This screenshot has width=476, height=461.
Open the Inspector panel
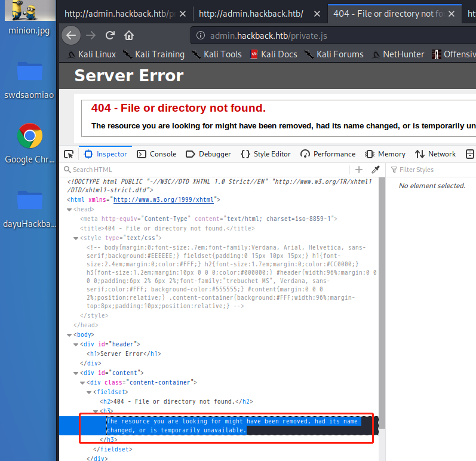coord(105,154)
